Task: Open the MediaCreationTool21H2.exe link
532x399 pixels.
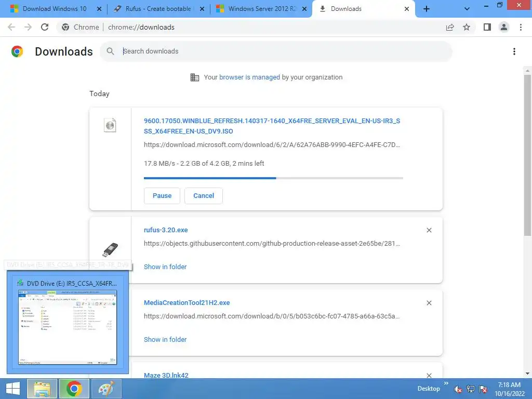Action: [x=187, y=303]
